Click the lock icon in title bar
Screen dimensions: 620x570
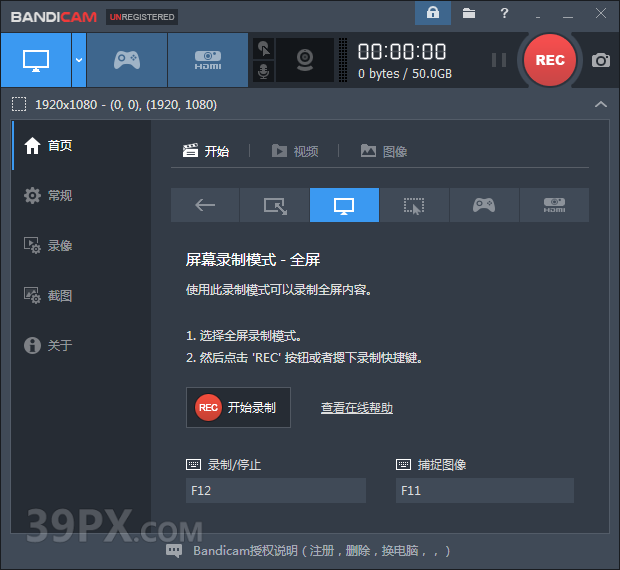(x=433, y=13)
